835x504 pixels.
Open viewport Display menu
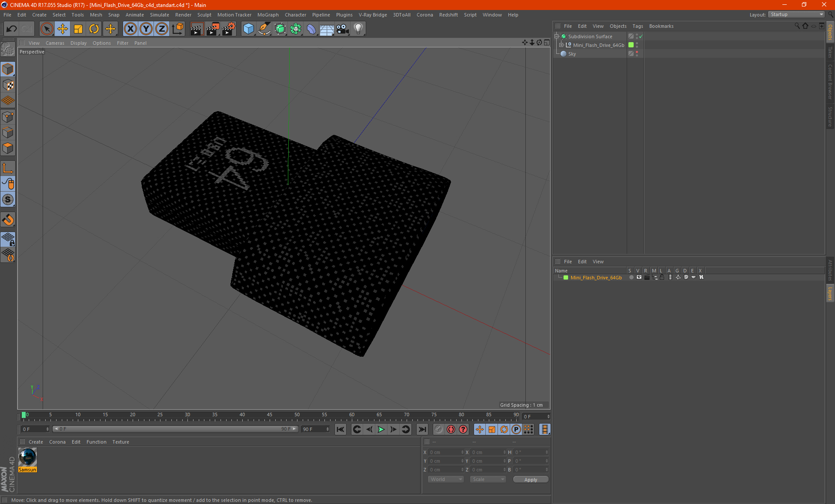[x=78, y=43]
